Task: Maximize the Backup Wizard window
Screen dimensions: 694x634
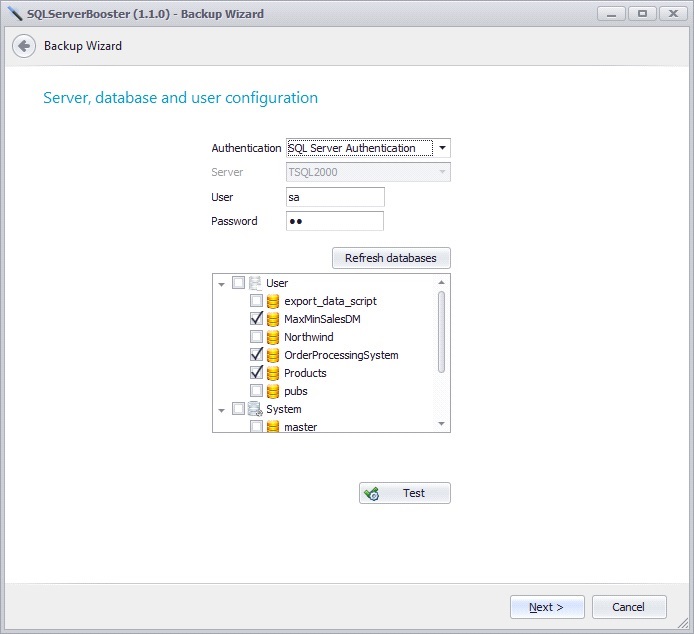Action: [x=642, y=14]
